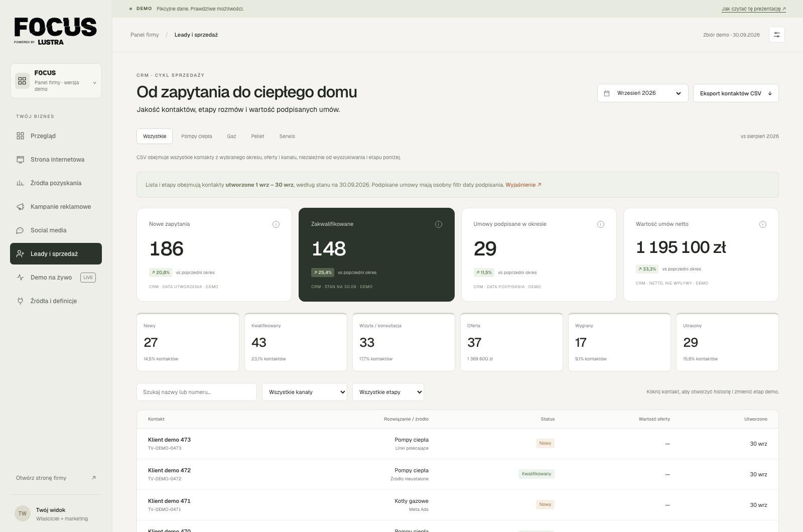Click the grid icon in FOCUS workspace card
Screen dimensions: 803x532
(x=22, y=81)
